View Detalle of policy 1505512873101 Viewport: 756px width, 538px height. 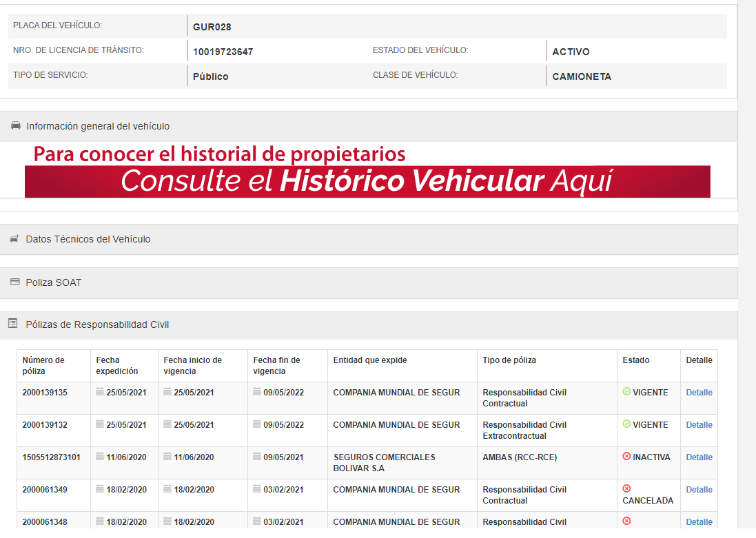click(x=699, y=457)
